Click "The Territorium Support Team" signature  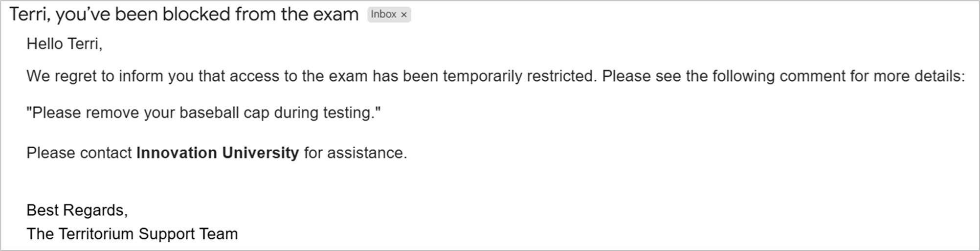pyautogui.click(x=132, y=234)
